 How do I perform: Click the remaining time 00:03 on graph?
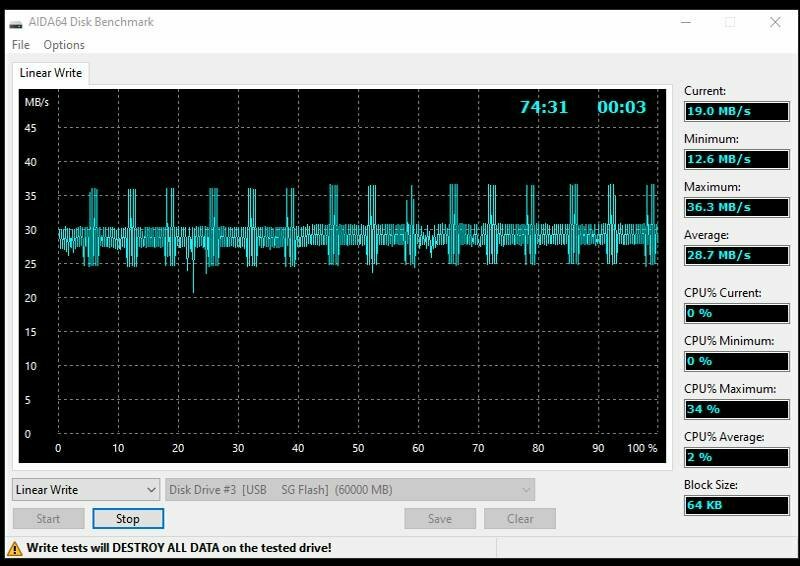point(621,107)
